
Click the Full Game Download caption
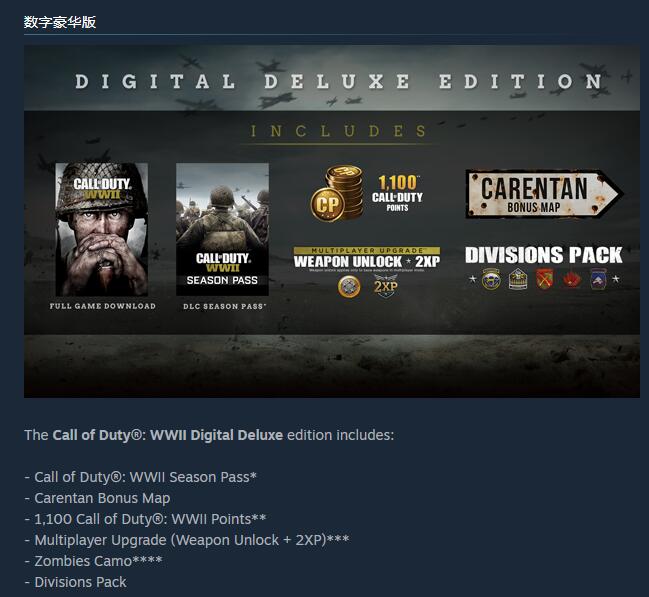tap(103, 306)
